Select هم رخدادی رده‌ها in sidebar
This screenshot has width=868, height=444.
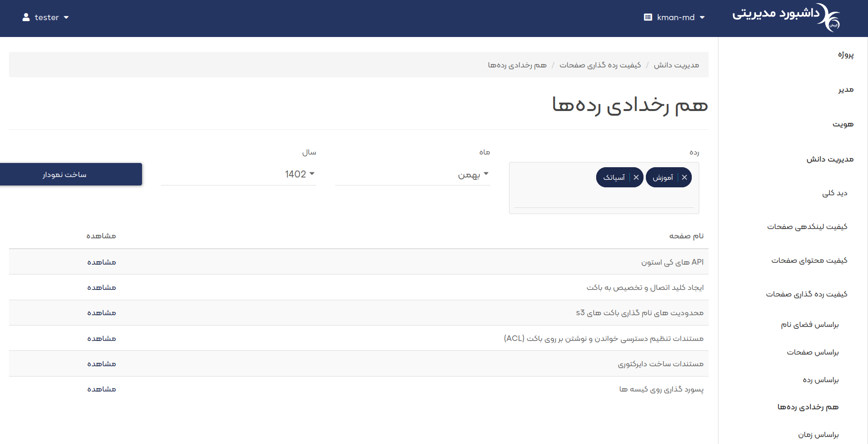(808, 407)
